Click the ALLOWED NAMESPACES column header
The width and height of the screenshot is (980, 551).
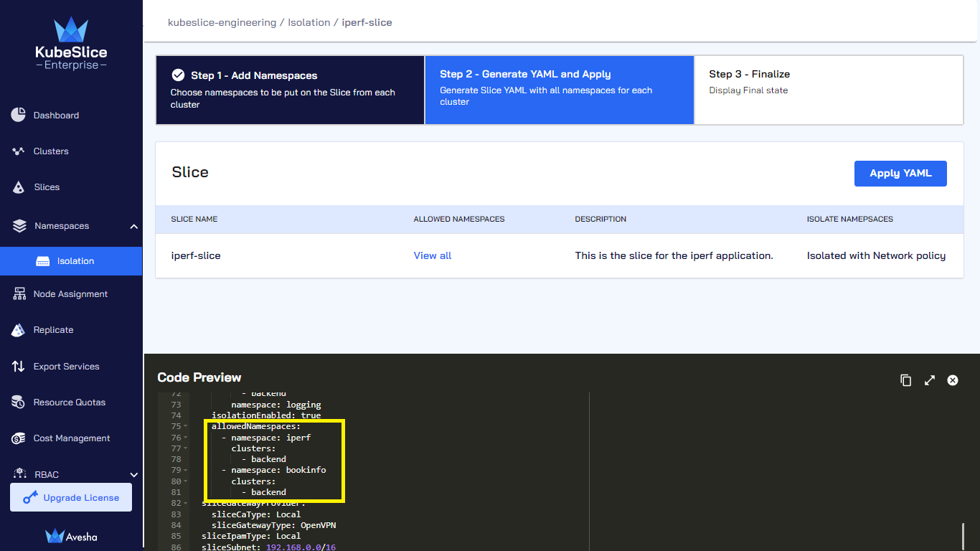click(x=459, y=219)
